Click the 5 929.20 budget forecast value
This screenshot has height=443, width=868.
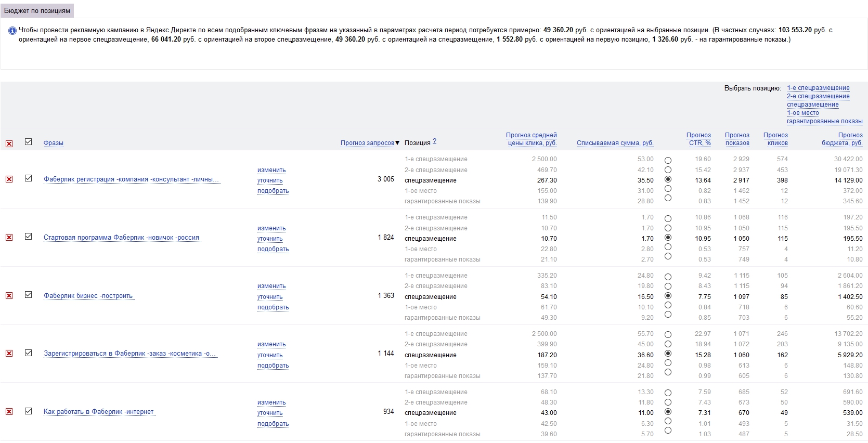(x=850, y=355)
